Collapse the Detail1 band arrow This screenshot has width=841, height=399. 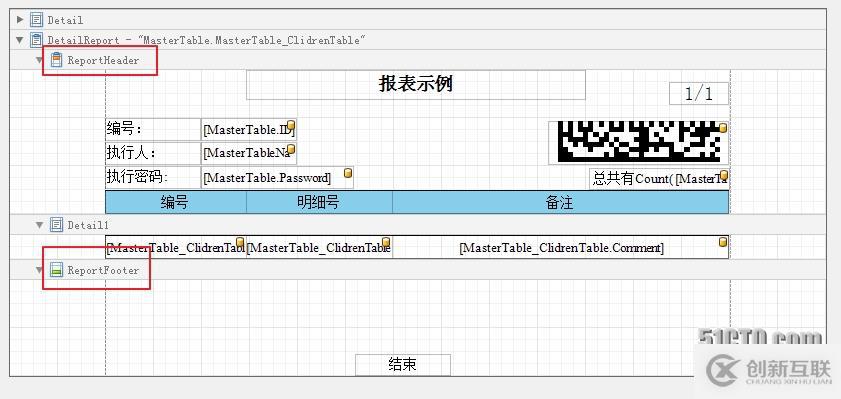point(39,225)
